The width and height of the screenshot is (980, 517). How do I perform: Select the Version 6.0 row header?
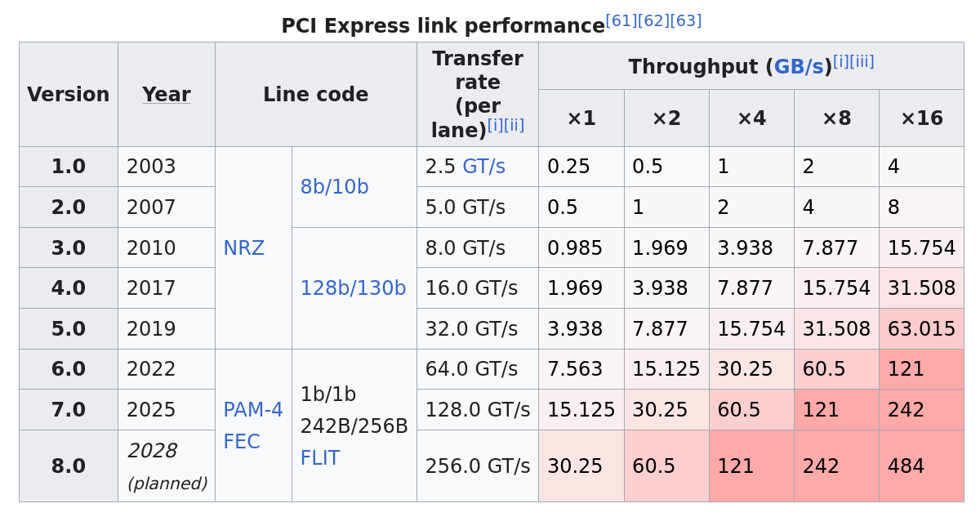[69, 369]
